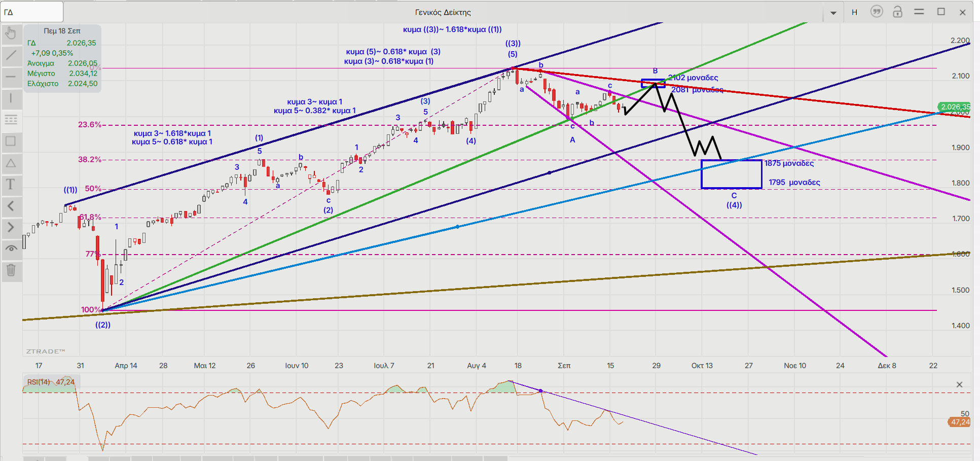Click the Ελάχιστο value 2.024,50
This screenshot has width=980, height=461.
83,84
